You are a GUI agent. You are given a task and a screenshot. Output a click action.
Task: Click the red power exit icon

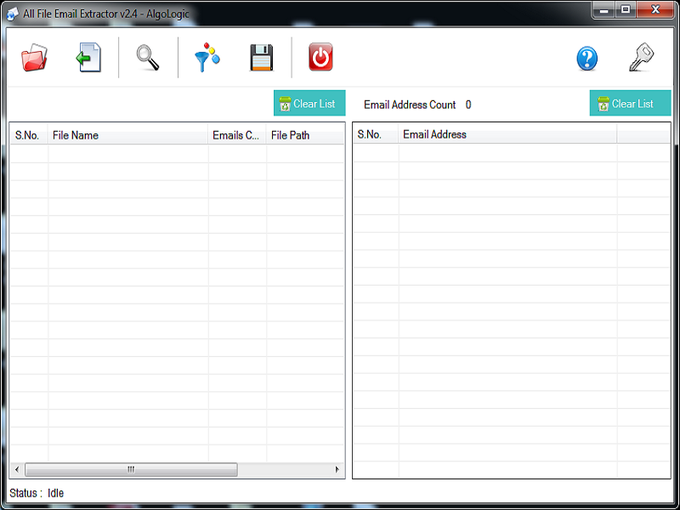[321, 57]
